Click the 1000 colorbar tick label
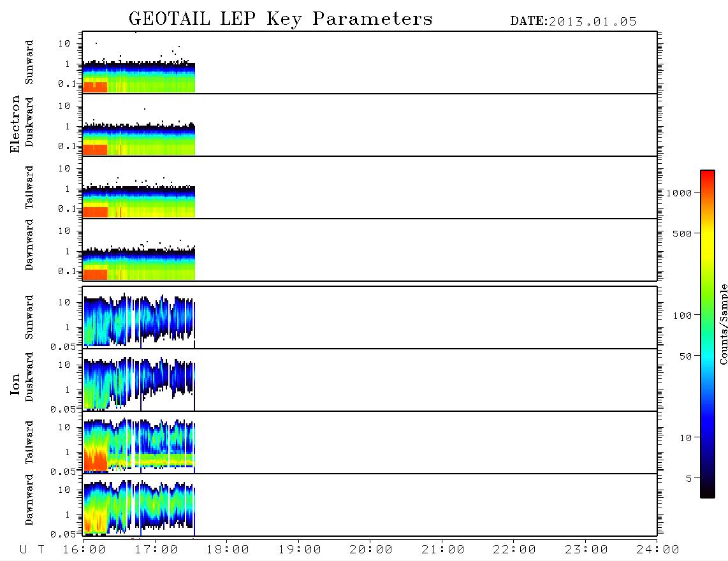The height and width of the screenshot is (561, 728). [x=679, y=193]
